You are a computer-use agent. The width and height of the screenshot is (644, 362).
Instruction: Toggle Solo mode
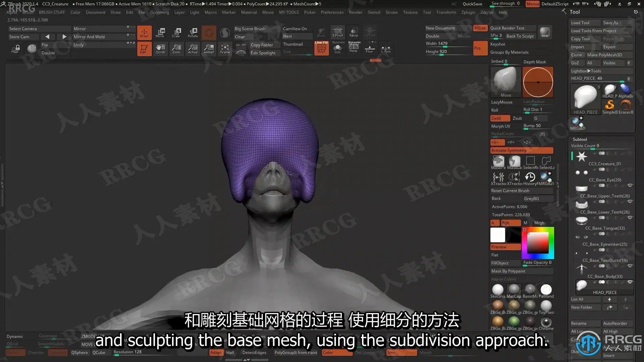point(337,48)
